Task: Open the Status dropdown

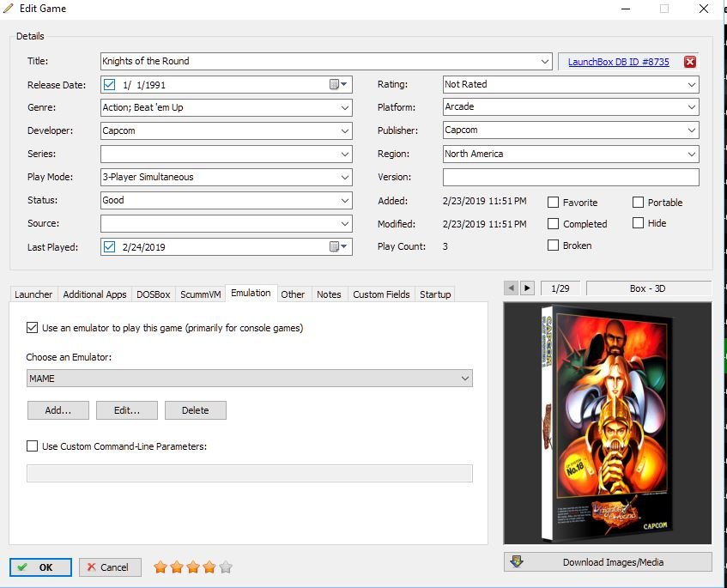Action: (x=345, y=200)
